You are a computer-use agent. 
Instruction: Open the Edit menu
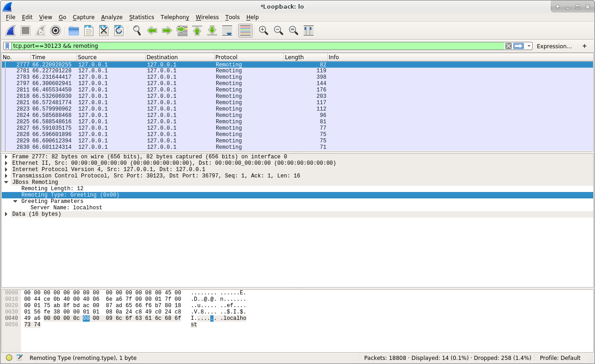pyautogui.click(x=27, y=17)
